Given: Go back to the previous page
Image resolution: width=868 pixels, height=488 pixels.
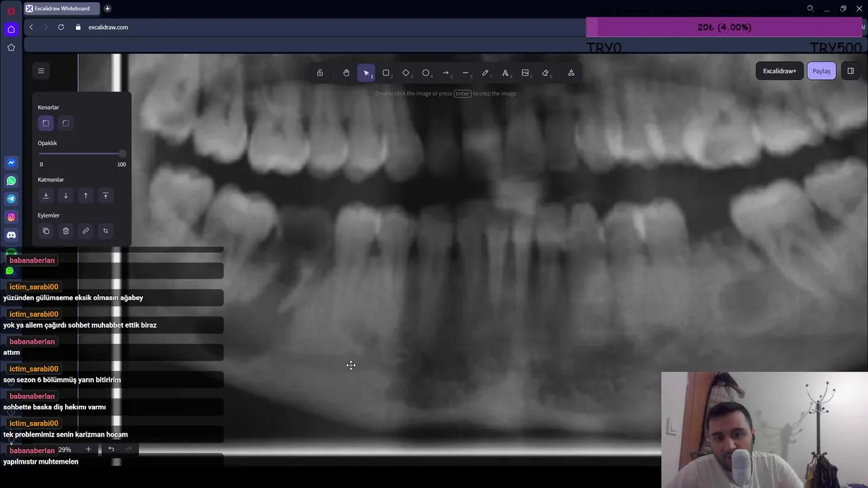Looking at the screenshot, I should click(31, 27).
